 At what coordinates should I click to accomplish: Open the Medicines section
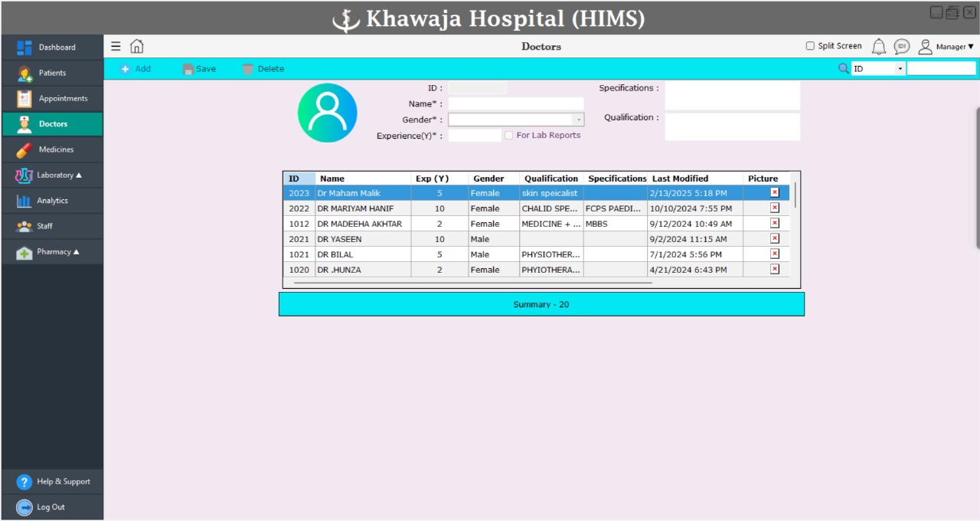tap(52, 149)
